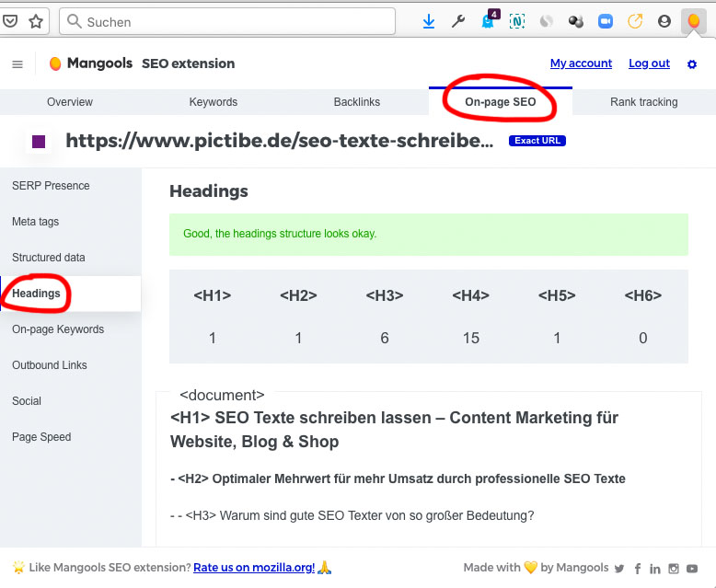The image size is (716, 588).
Task: Open Mangools YouTube icon in footer
Action: (x=692, y=569)
